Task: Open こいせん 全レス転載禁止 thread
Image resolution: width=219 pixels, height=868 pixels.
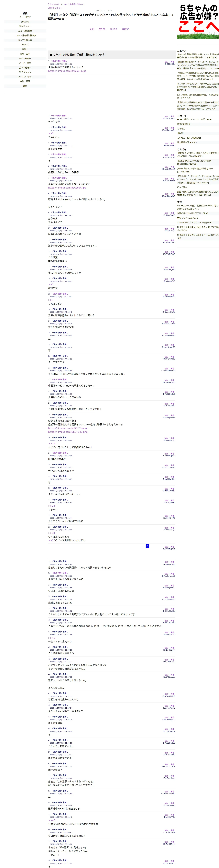Action: point(189,138)
